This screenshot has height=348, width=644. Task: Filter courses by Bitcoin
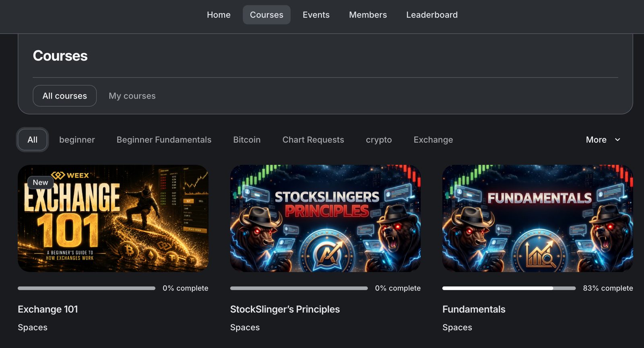point(247,140)
